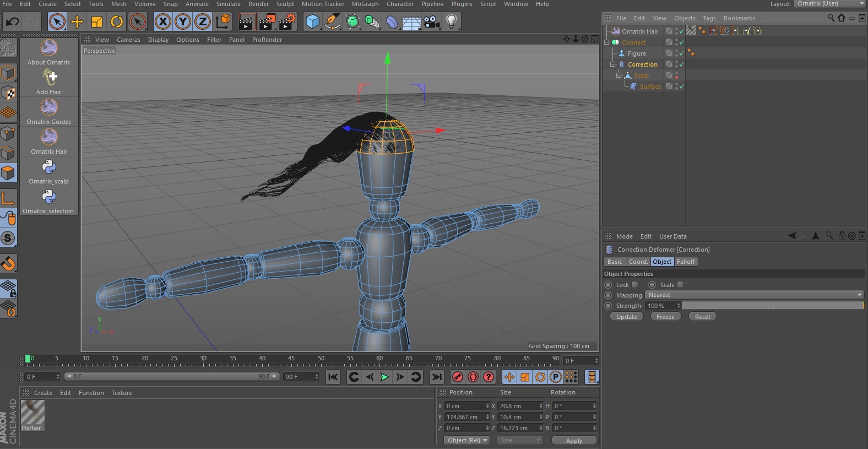Image resolution: width=868 pixels, height=449 pixels.
Task: Click the Point Level Animation dots icon
Action: click(571, 377)
